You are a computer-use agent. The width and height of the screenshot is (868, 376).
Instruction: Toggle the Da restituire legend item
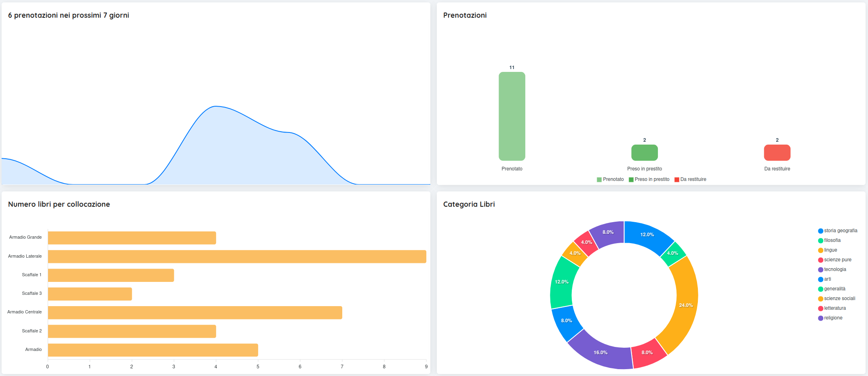pos(690,179)
